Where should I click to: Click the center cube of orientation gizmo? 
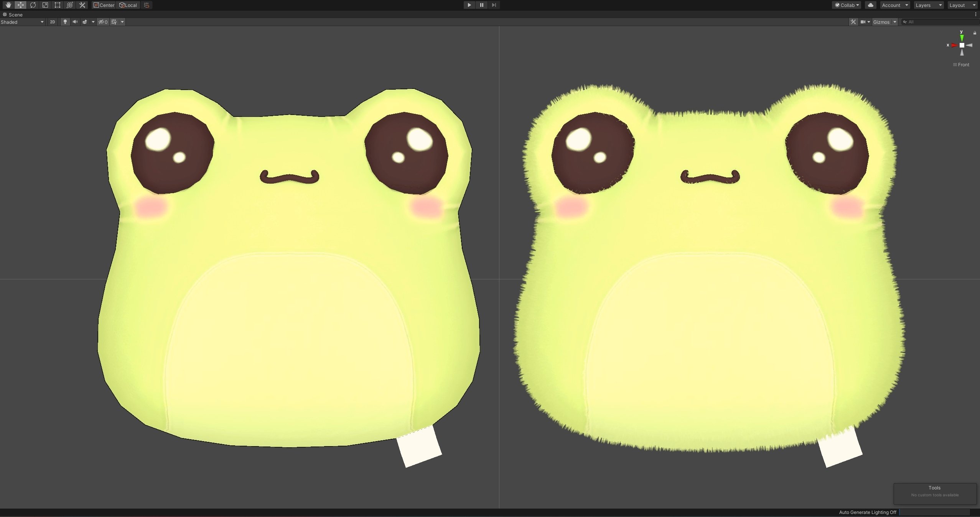coord(962,45)
